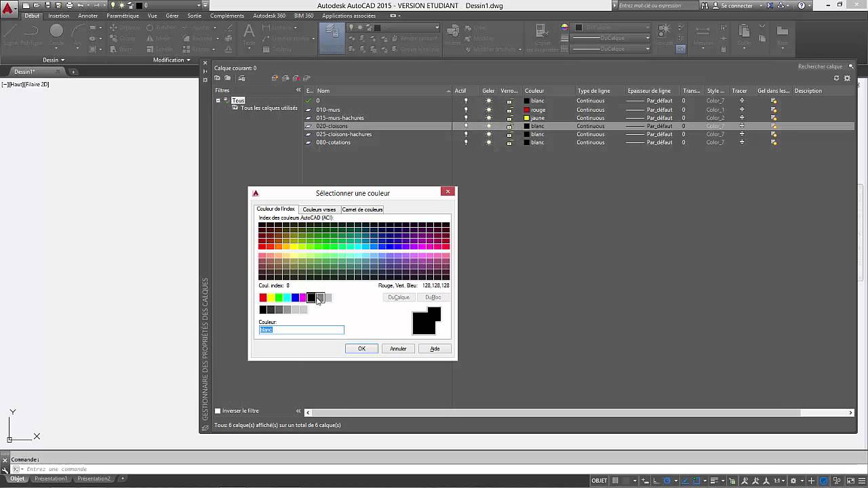Viewport: 868px width, 488px height.
Task: Toggle on/off lightbulb for layer 010-murs
Action: [x=465, y=110]
